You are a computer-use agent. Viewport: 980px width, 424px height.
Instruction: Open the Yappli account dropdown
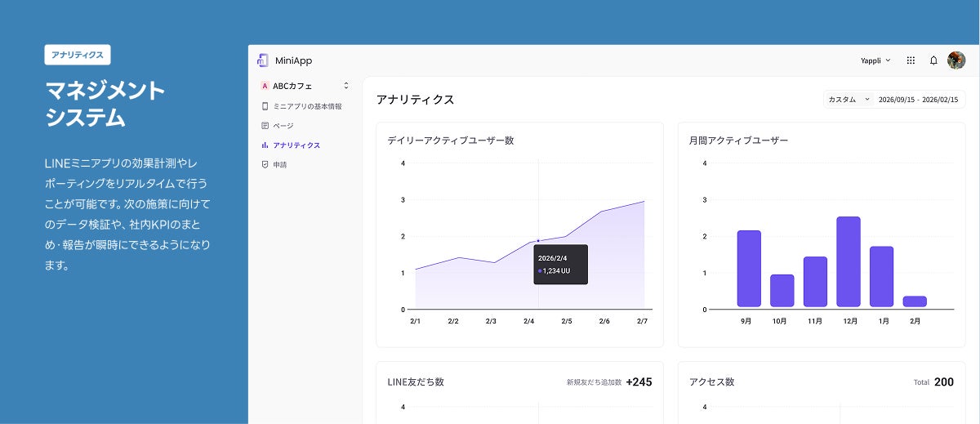(875, 60)
